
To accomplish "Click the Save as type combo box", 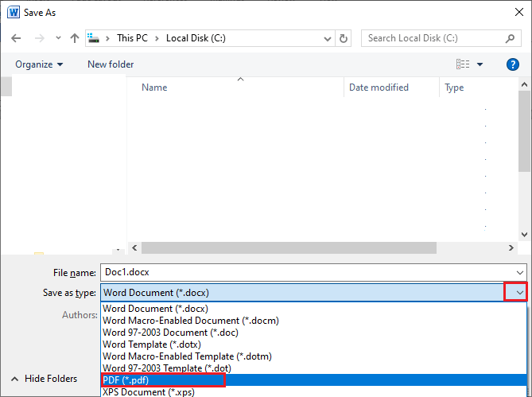I will click(x=313, y=293).
